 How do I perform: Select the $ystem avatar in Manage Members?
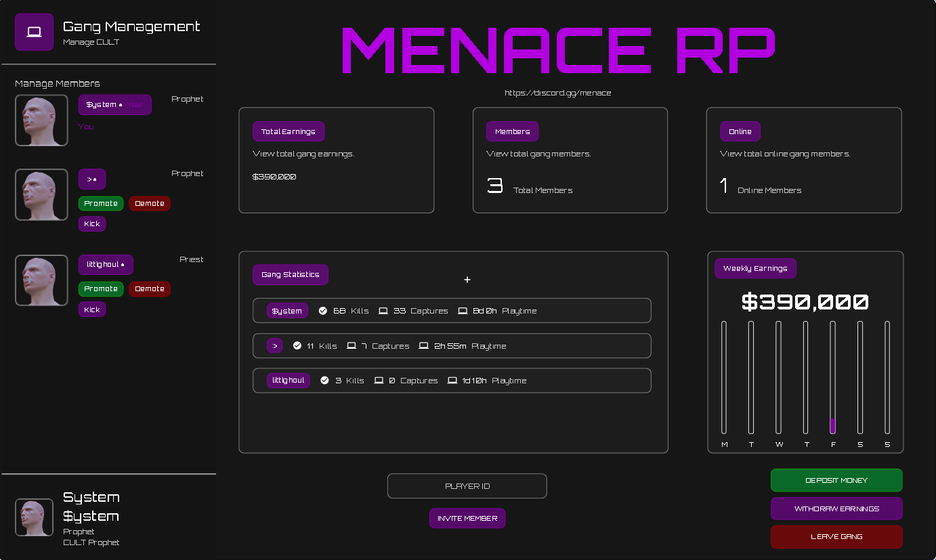[x=41, y=121]
